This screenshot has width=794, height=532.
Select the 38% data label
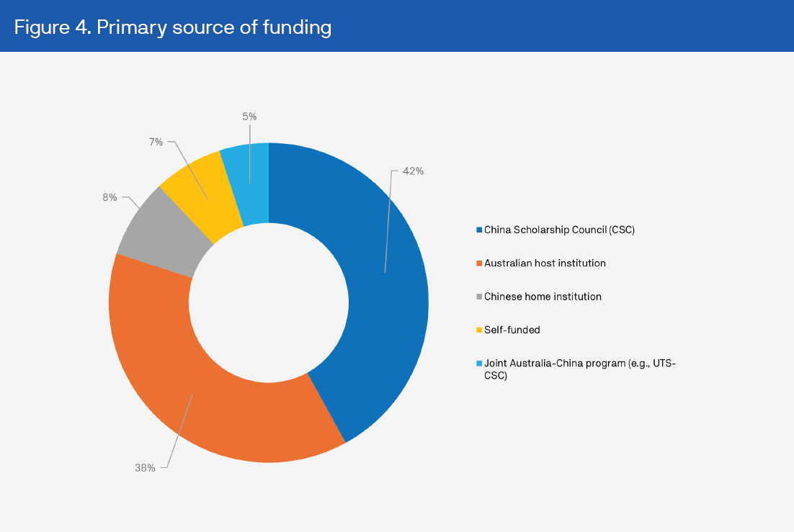145,468
